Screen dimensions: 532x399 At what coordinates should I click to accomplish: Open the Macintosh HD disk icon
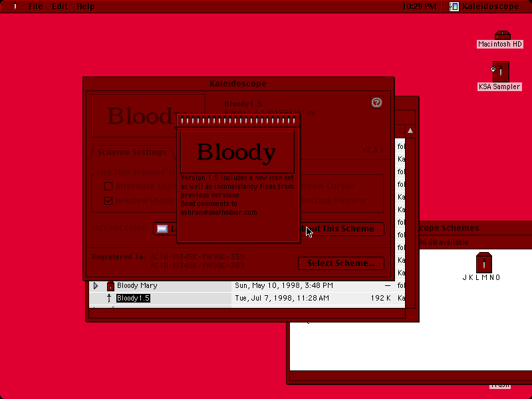503,35
